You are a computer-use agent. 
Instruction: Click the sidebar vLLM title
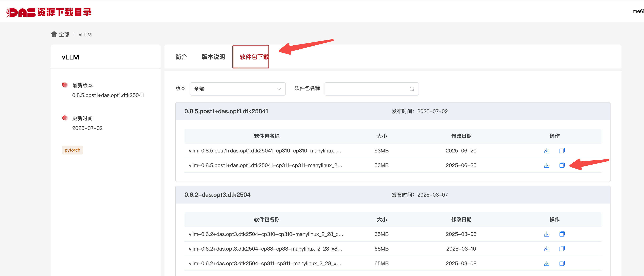(70, 57)
